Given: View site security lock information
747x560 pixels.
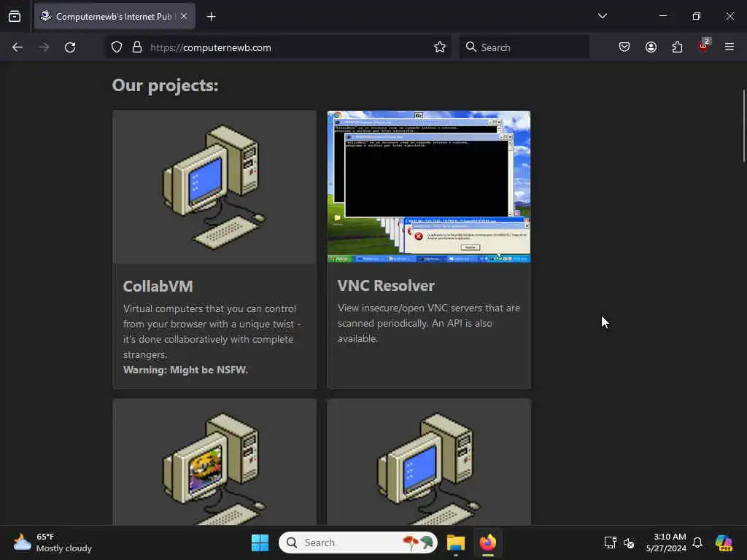Looking at the screenshot, I should tap(137, 47).
